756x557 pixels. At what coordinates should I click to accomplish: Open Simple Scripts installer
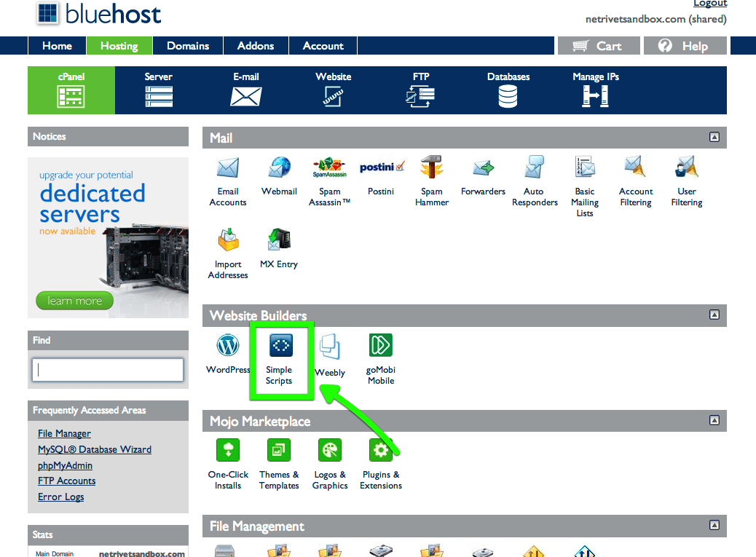click(x=279, y=360)
